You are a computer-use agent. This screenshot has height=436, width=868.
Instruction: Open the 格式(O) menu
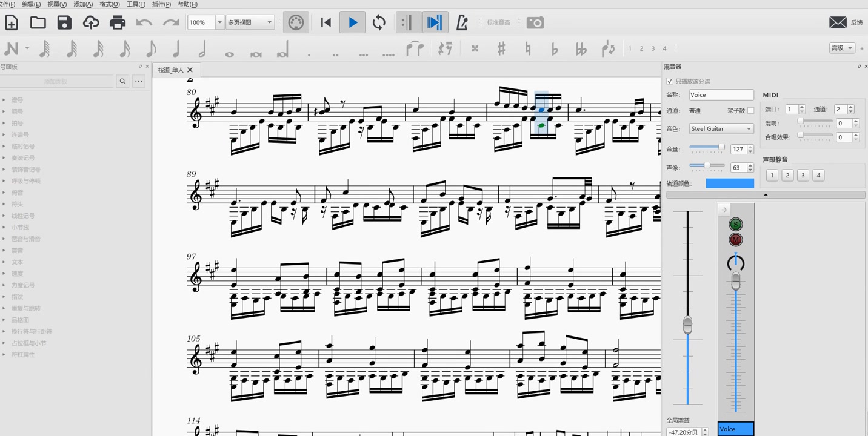click(109, 4)
